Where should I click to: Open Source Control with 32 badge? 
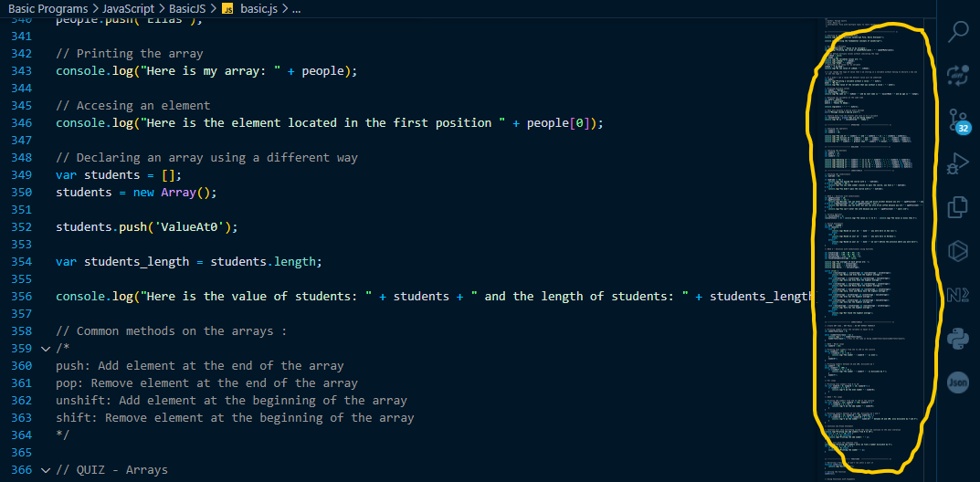click(x=959, y=120)
